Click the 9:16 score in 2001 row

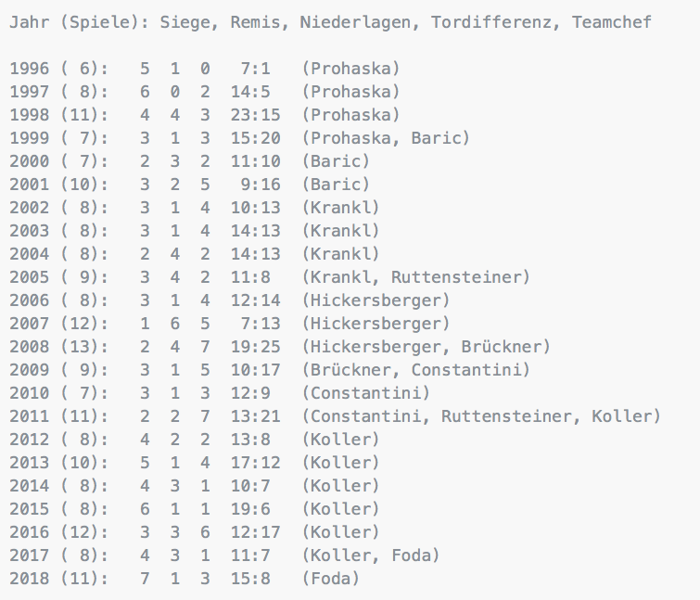point(261,185)
